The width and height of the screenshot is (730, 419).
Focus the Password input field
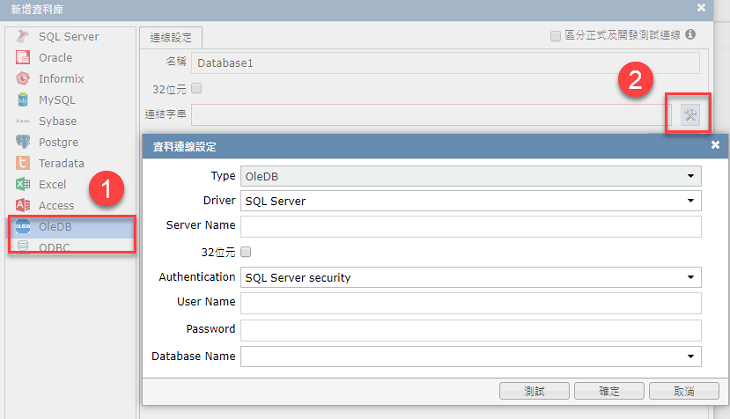(x=471, y=330)
